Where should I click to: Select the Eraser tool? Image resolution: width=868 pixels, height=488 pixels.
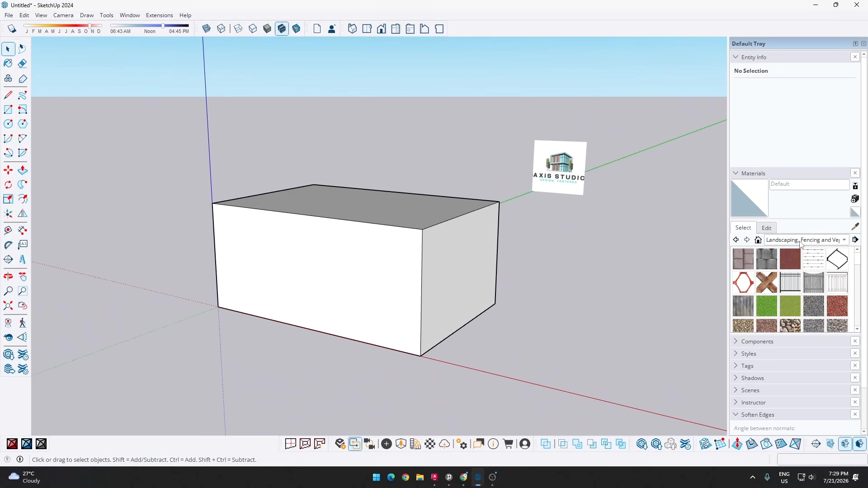(x=23, y=64)
